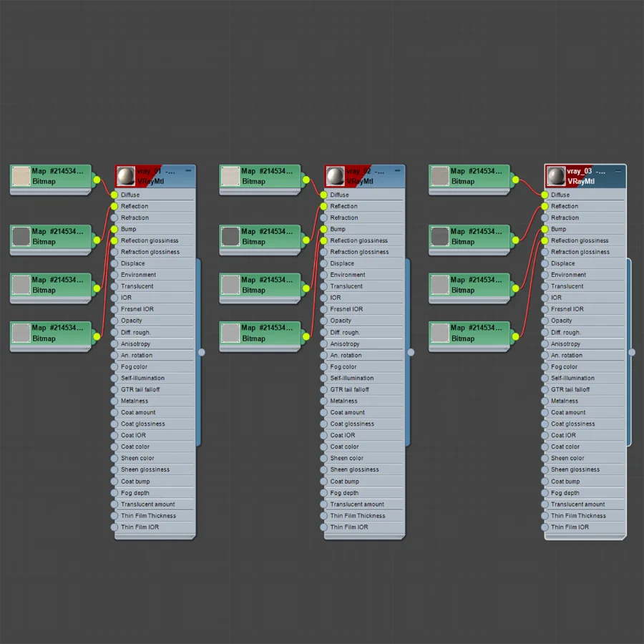The image size is (644, 644).
Task: Click the vray_01 material sphere preview icon
Action: tap(126, 176)
